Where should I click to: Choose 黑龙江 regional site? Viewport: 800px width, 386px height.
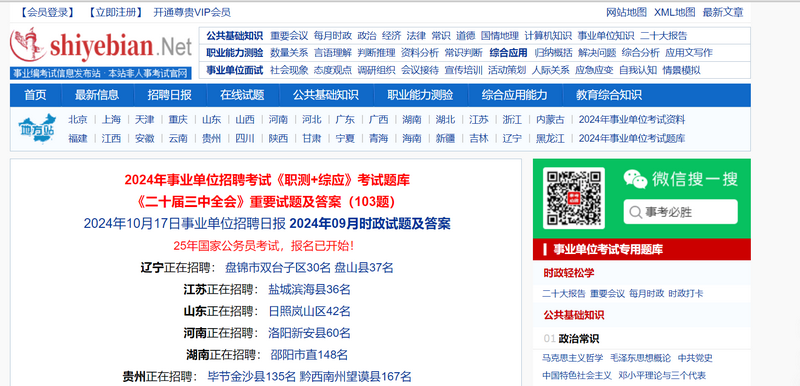[550, 138]
